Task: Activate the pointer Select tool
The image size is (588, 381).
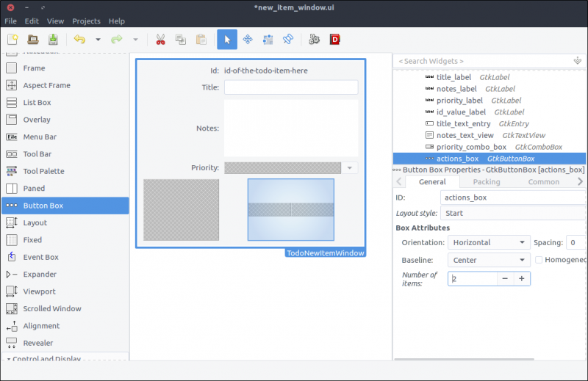Action: tap(227, 40)
